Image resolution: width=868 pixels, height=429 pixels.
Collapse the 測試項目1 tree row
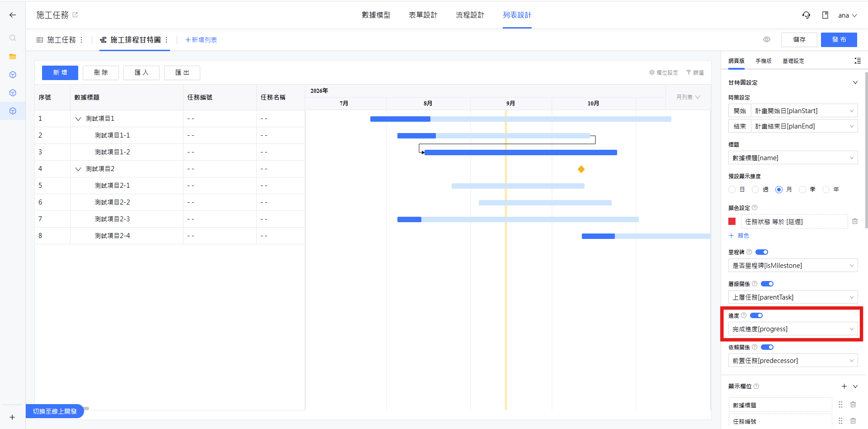(x=78, y=119)
